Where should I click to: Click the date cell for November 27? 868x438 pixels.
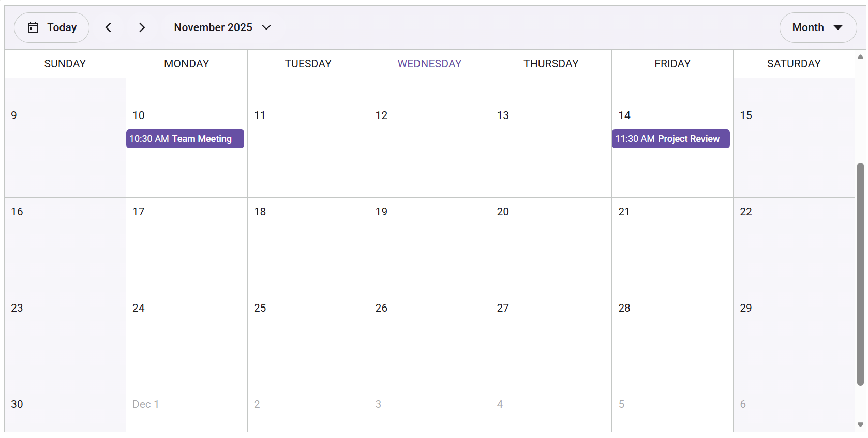click(550, 342)
